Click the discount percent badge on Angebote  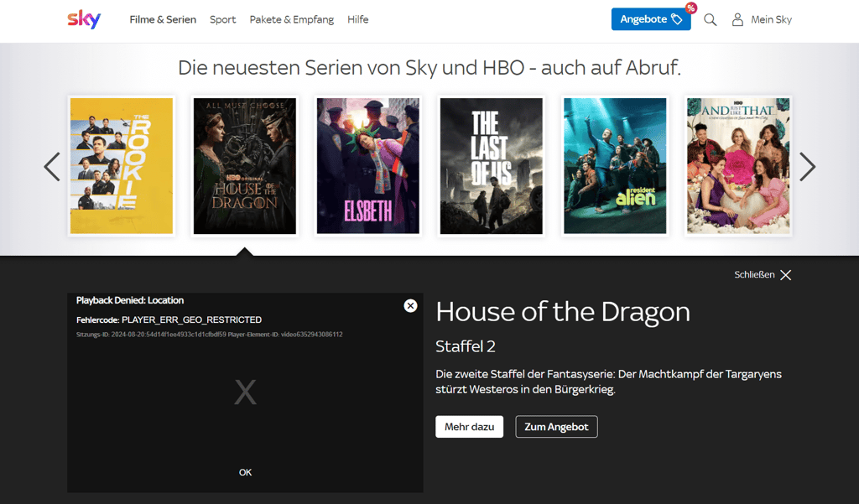point(691,8)
